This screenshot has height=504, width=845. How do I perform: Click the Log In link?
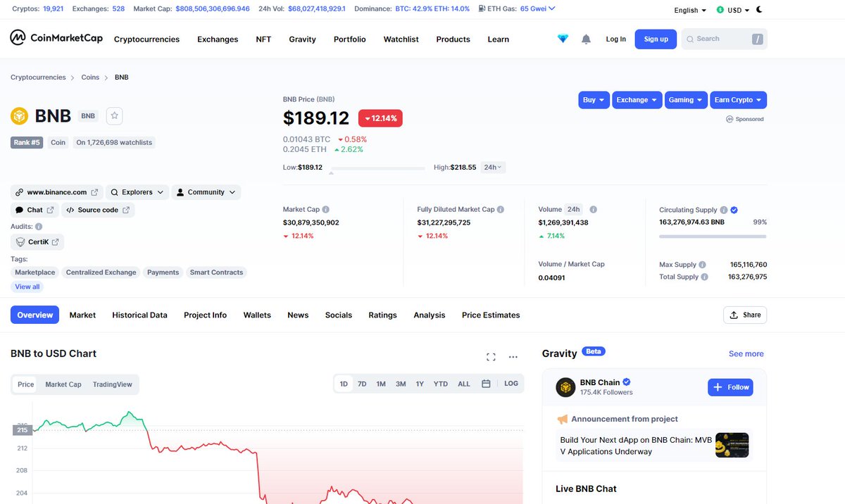point(615,39)
